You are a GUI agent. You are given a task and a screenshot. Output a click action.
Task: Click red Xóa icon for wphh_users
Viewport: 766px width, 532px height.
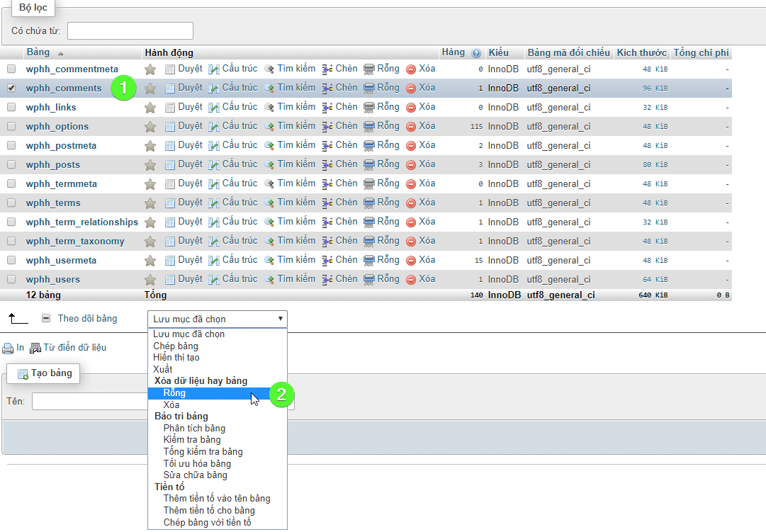(411, 280)
